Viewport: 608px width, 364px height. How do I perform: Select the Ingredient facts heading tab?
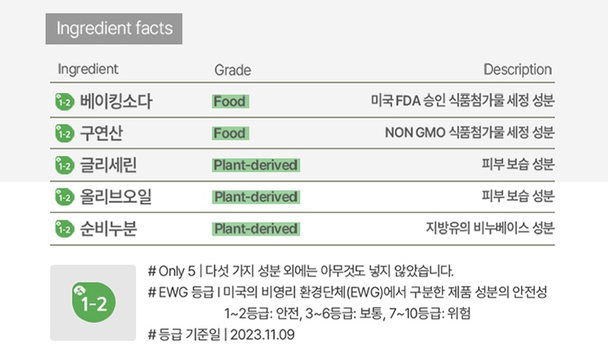tap(114, 28)
